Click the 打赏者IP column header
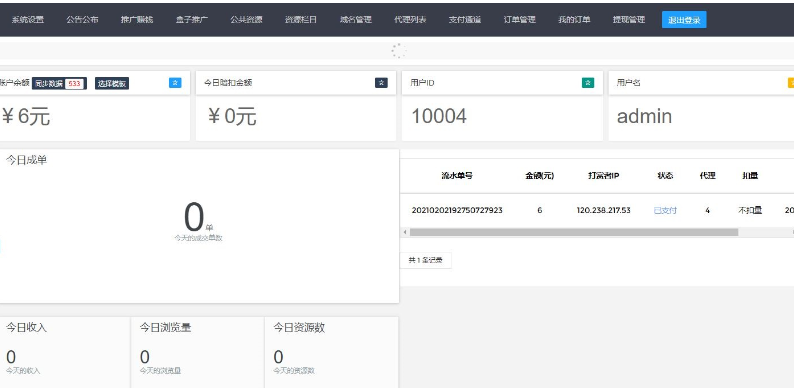Image resolution: width=794 pixels, height=388 pixels. point(604,176)
